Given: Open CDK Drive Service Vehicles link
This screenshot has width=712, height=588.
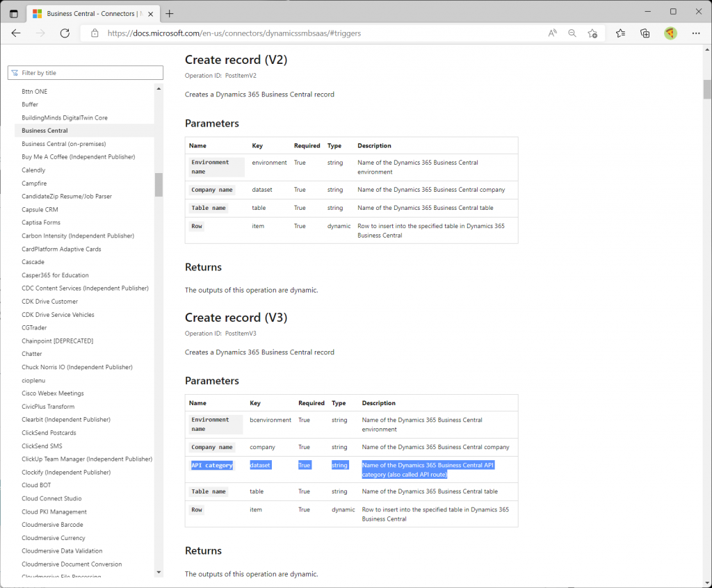Looking at the screenshot, I should coord(58,315).
